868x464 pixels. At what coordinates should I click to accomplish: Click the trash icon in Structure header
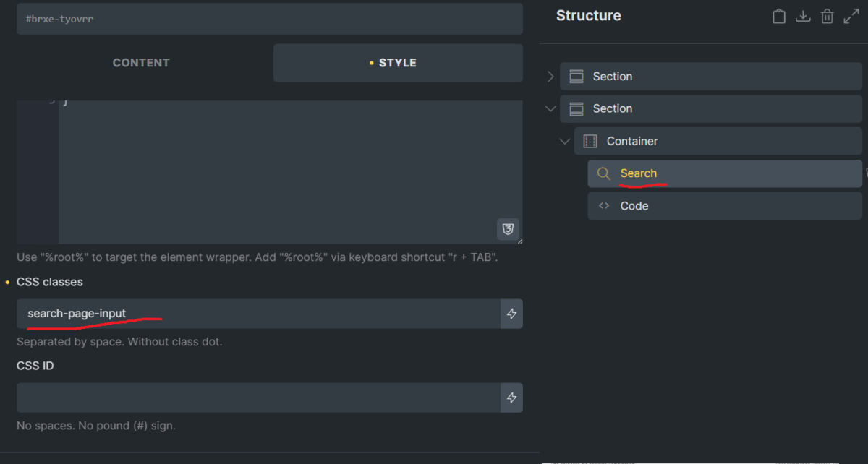pos(827,16)
